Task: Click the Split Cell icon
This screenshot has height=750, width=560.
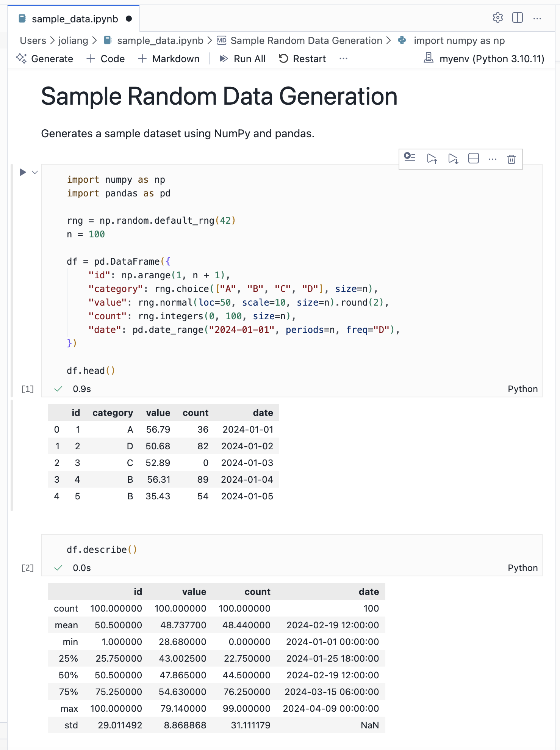Action: tap(474, 158)
